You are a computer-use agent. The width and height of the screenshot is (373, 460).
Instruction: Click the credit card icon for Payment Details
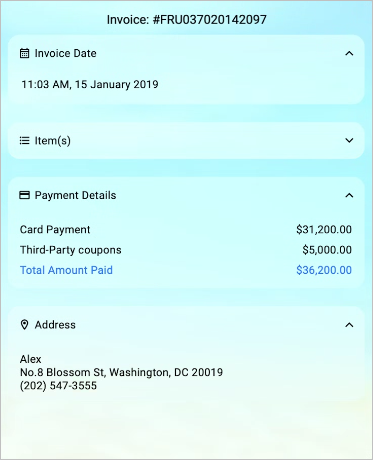click(x=24, y=195)
